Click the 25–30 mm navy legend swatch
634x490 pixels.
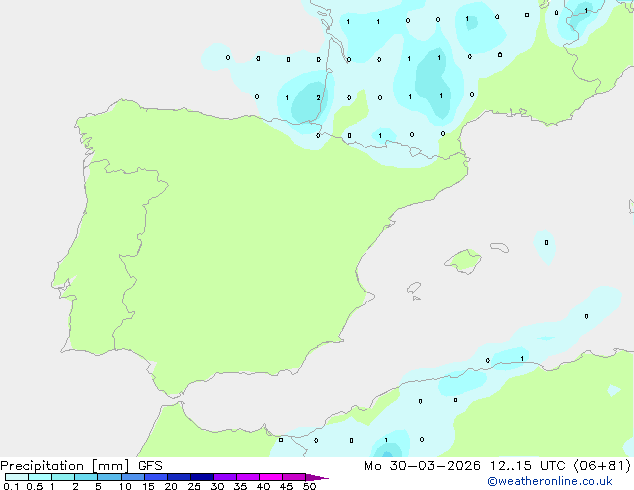[202, 477]
